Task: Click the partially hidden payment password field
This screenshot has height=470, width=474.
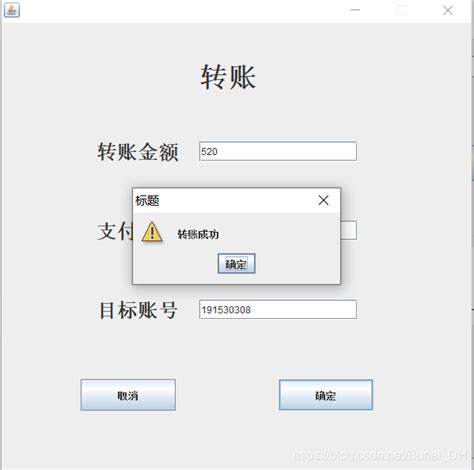Action: tap(349, 230)
